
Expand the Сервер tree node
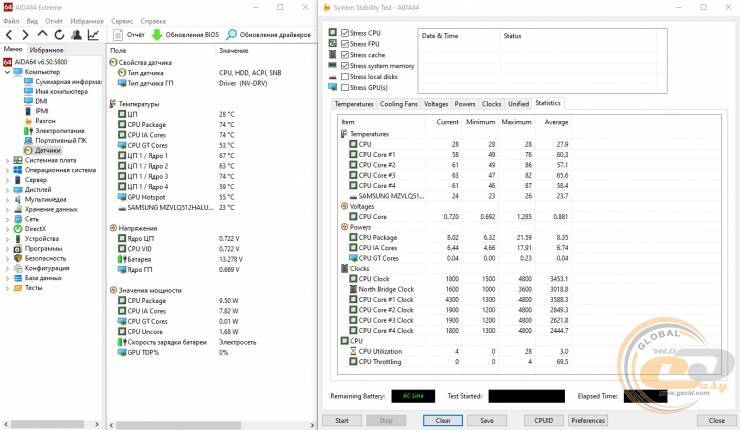point(7,180)
